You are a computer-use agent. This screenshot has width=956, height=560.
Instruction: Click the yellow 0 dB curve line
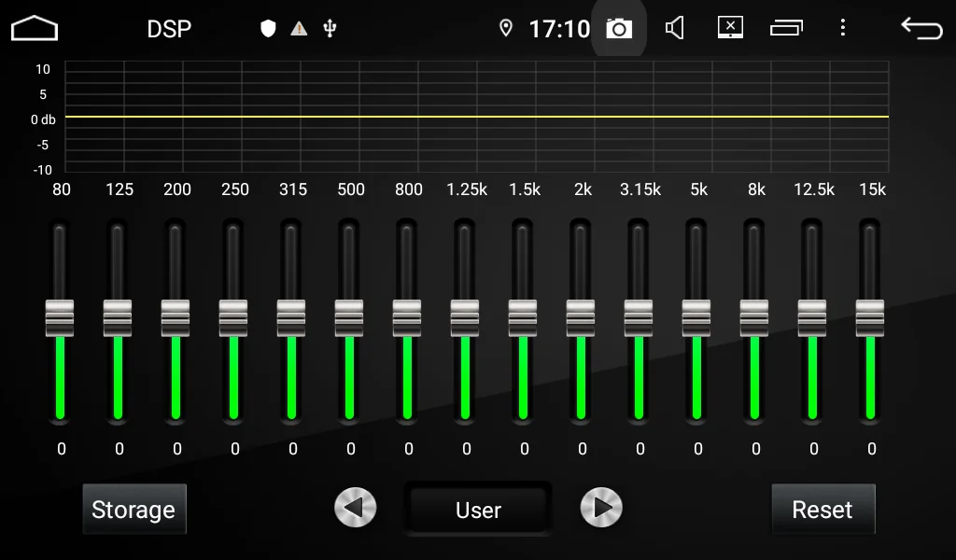pos(476,117)
